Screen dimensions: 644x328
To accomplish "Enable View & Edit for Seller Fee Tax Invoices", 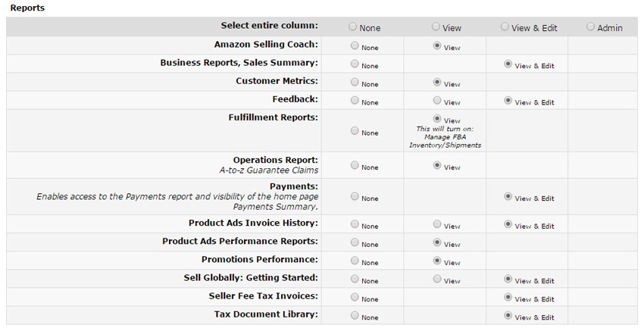I will pos(508,298).
